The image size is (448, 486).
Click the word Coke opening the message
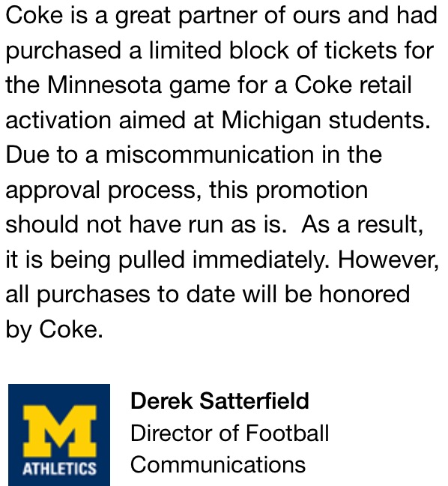(x=34, y=15)
